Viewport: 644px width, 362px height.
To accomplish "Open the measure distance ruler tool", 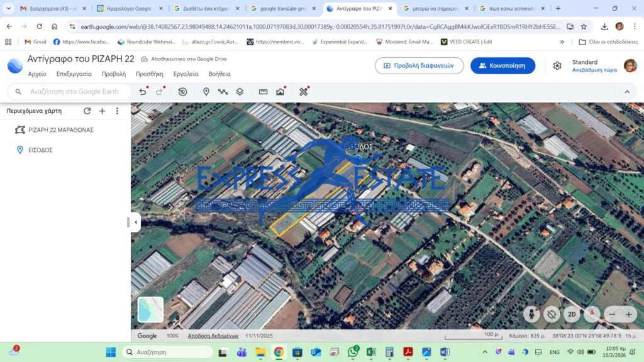I will click(263, 92).
